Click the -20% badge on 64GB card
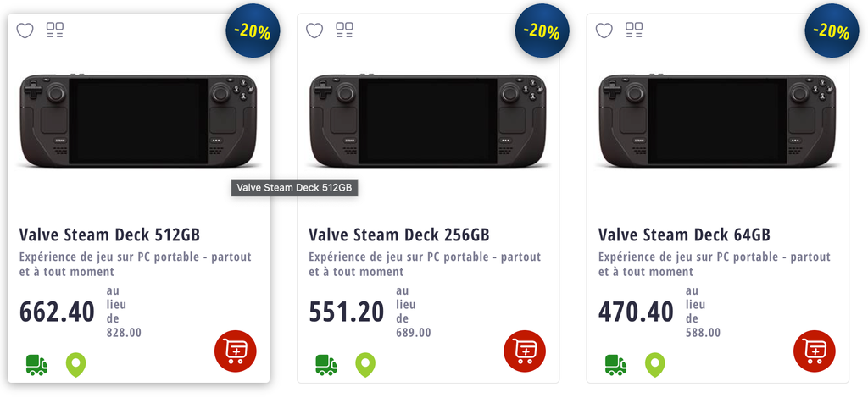The image size is (868, 409). click(x=832, y=31)
